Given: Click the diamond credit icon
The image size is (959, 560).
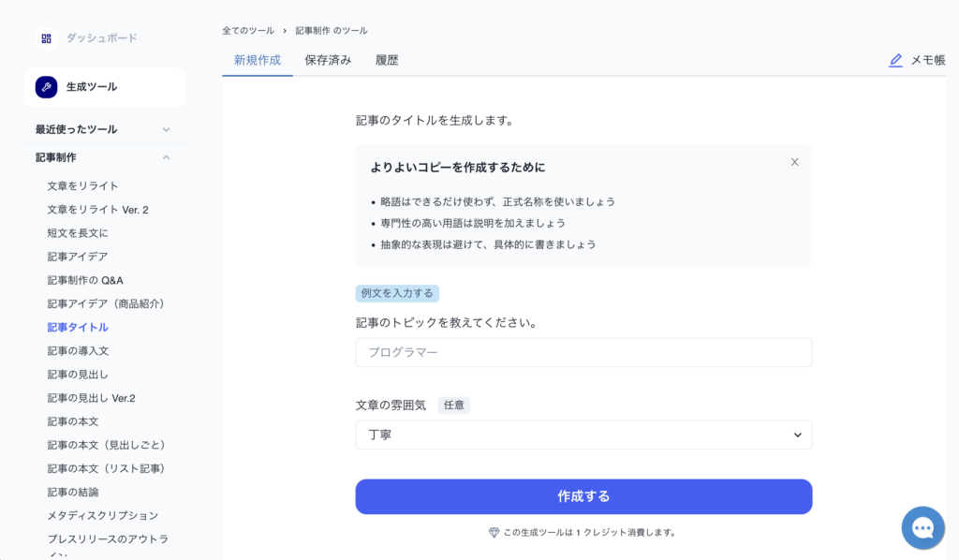Looking at the screenshot, I should pos(494,532).
